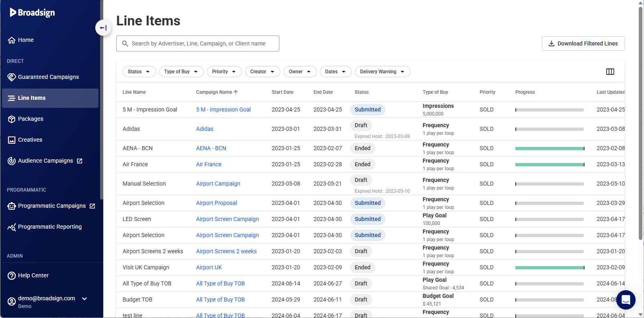644x318 pixels.
Task: Open the Type of Buy filter
Action: [x=181, y=72]
